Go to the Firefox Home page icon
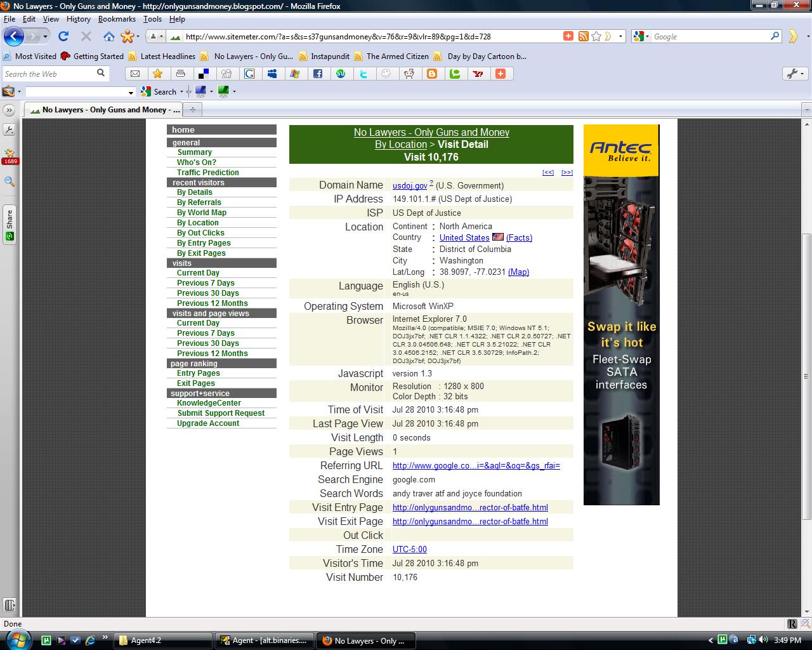This screenshot has width=812, height=650. click(109, 36)
